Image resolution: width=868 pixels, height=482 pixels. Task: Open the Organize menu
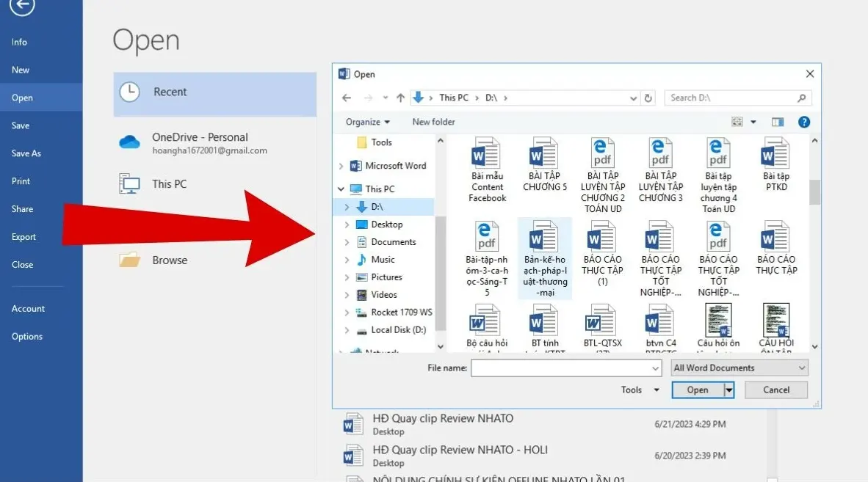click(x=368, y=122)
